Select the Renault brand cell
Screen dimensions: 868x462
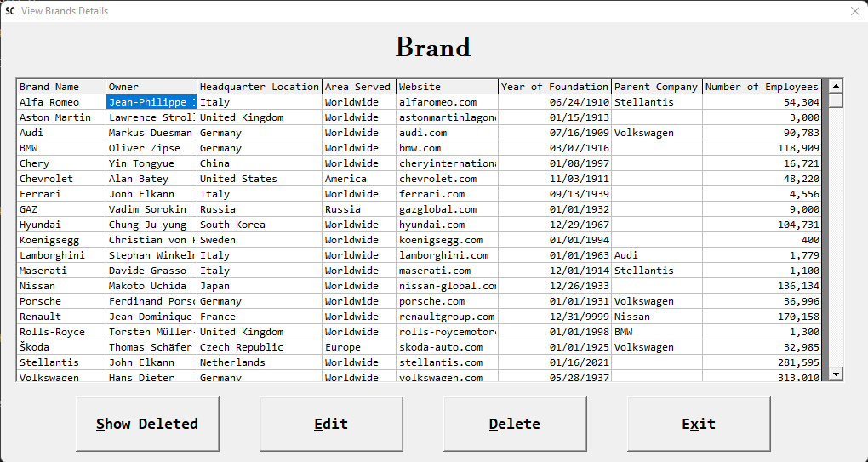coord(61,317)
